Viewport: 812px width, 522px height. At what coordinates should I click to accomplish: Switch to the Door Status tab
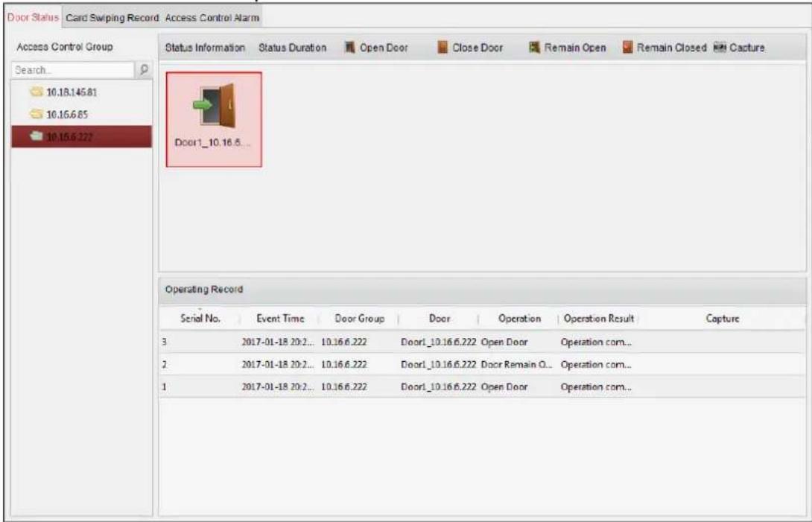pyautogui.click(x=33, y=18)
